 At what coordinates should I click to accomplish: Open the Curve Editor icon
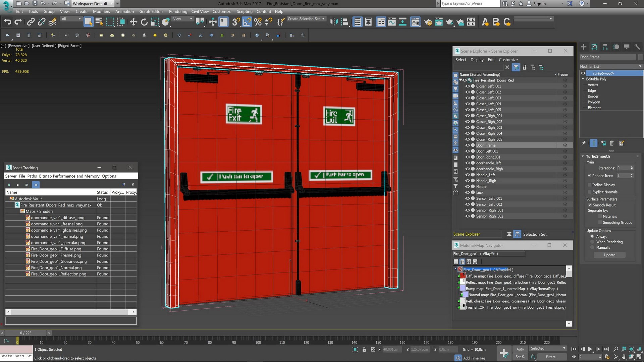(392, 22)
